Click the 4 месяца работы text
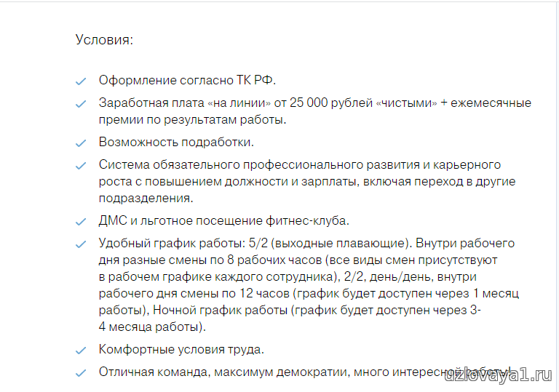This screenshot has width=559, height=392. click(152, 327)
